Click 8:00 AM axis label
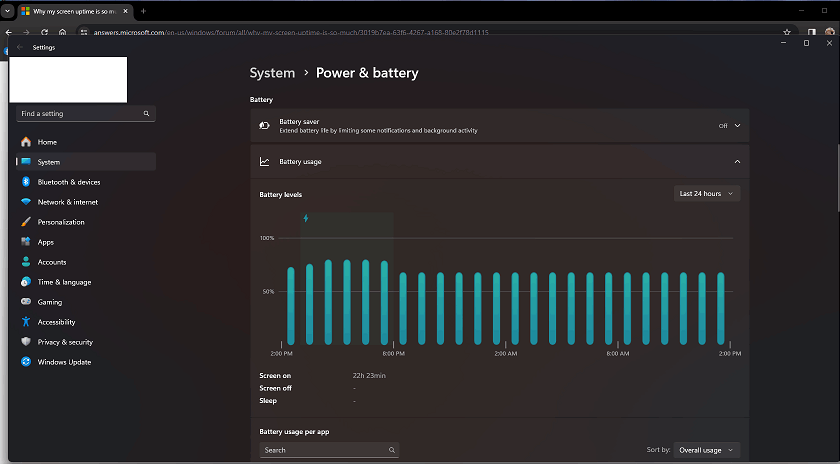 click(618, 354)
